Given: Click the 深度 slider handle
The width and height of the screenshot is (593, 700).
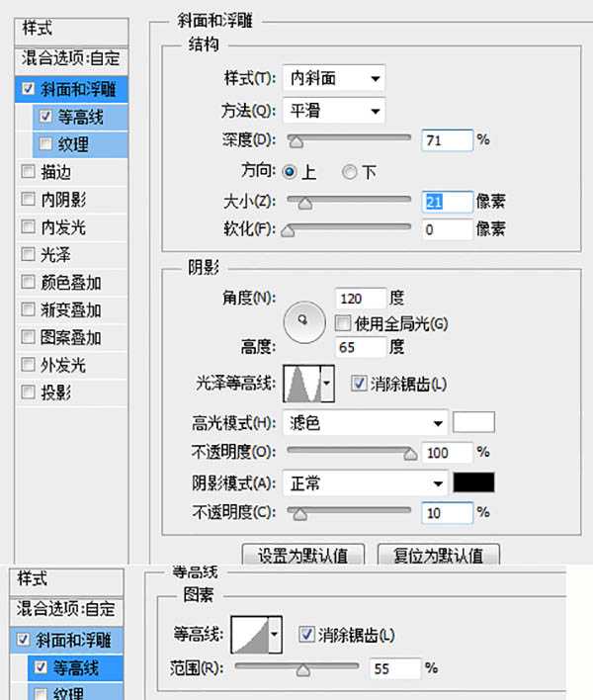Looking at the screenshot, I should click(x=296, y=142).
